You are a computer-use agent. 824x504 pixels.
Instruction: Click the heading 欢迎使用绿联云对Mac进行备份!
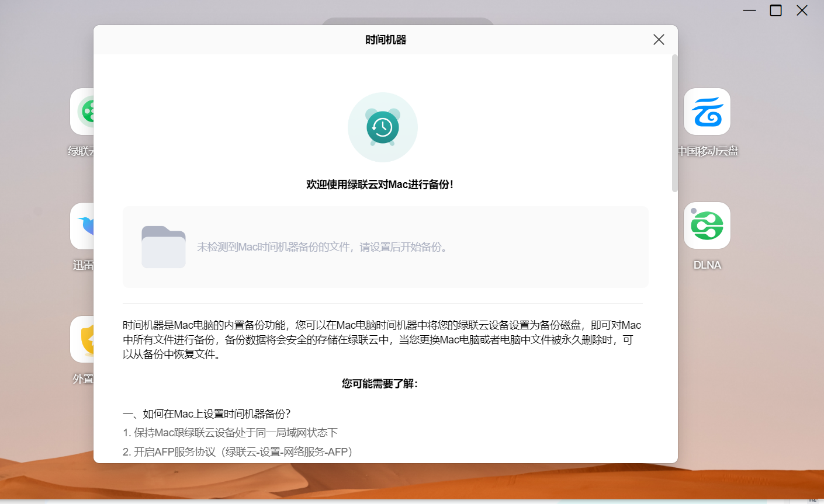click(x=380, y=185)
